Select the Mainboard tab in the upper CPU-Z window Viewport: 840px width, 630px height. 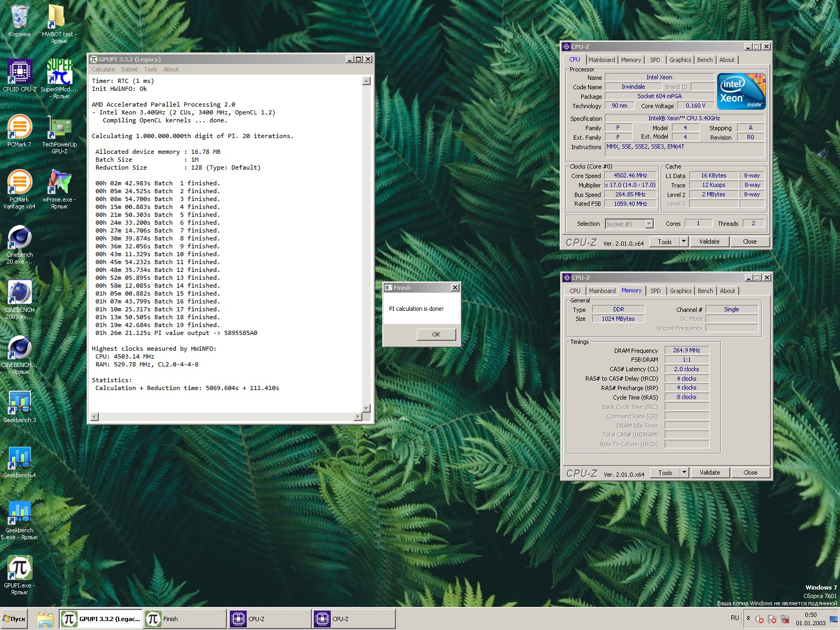point(602,60)
